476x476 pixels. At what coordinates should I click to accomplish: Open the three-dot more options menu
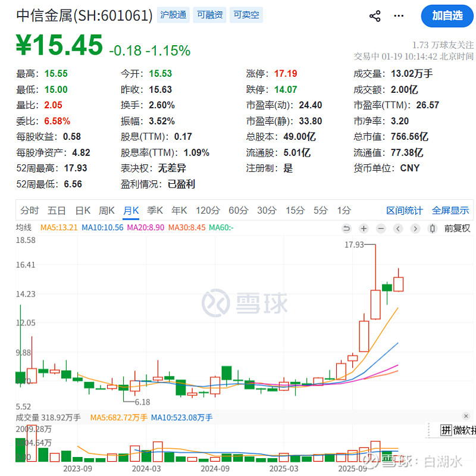click(x=399, y=16)
